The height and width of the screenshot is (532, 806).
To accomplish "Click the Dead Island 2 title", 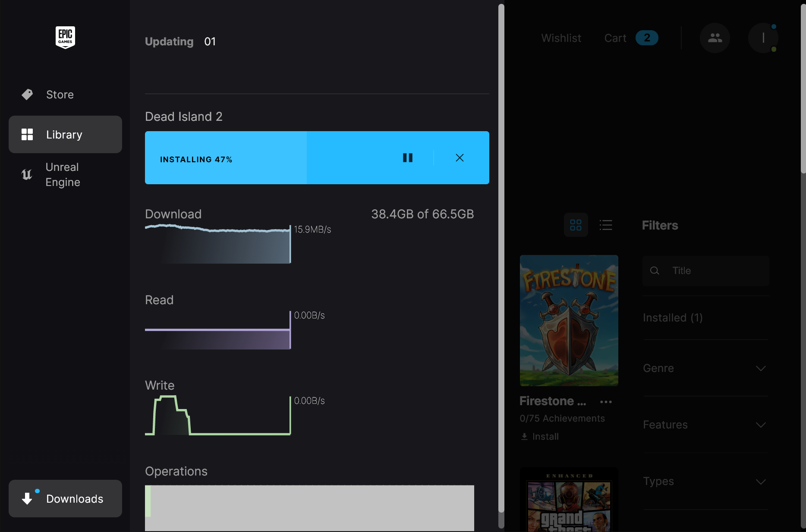I will coord(184,116).
